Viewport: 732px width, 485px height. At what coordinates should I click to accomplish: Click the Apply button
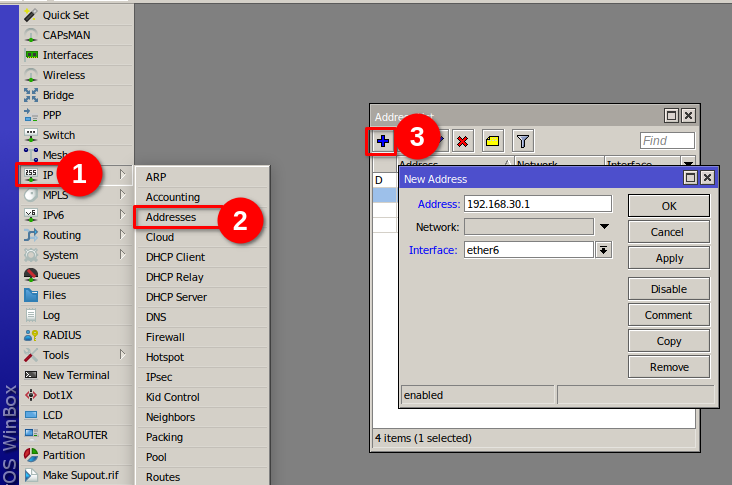(669, 258)
